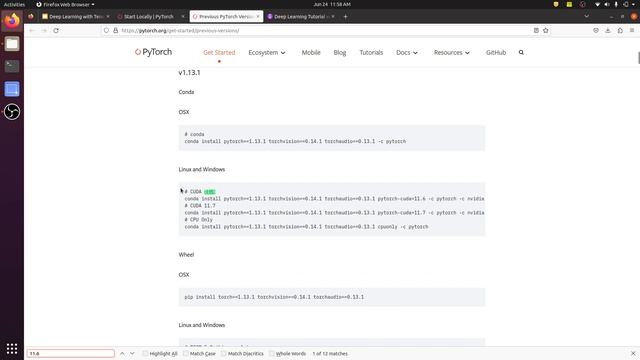
Task: Click the highlighted 11.6 search match
Action: (x=209, y=192)
